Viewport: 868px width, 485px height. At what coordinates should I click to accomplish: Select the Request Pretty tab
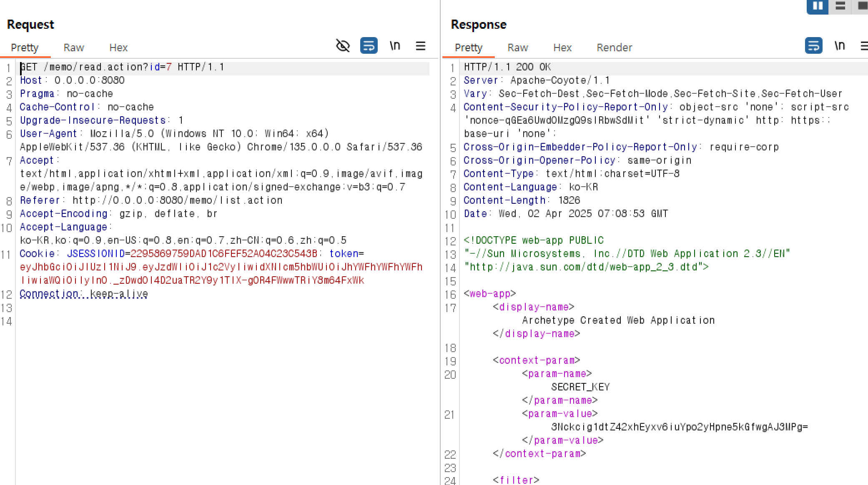25,47
